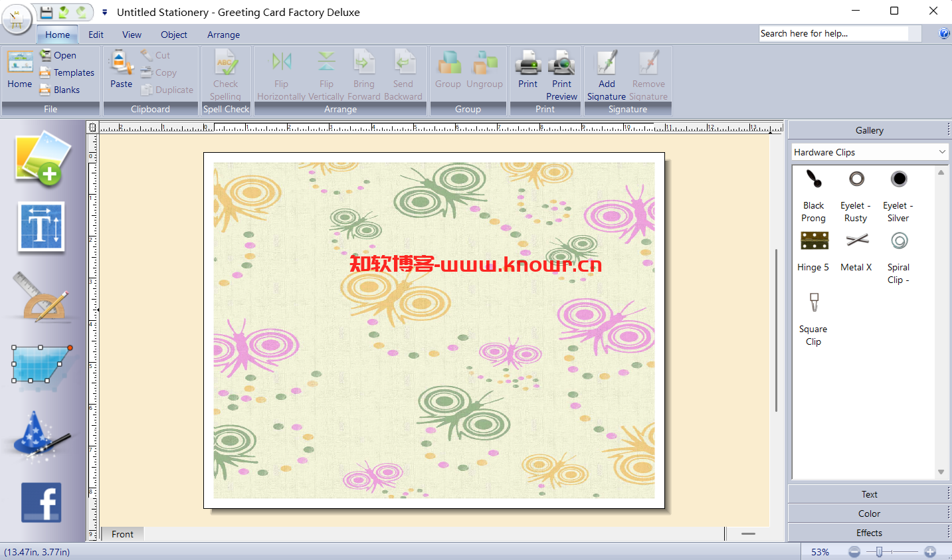Click Flip Horizontally
This screenshot has width=952, height=560.
(x=282, y=75)
